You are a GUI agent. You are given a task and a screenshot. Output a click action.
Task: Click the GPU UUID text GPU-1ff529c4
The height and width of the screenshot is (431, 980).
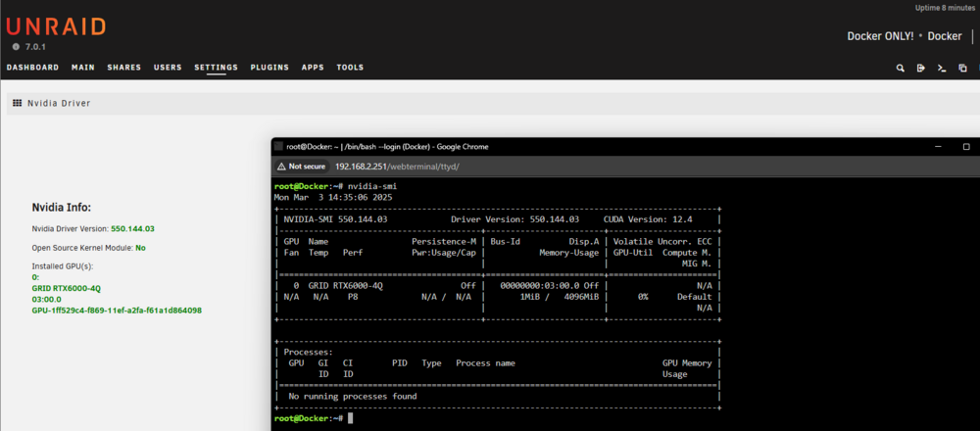point(117,311)
